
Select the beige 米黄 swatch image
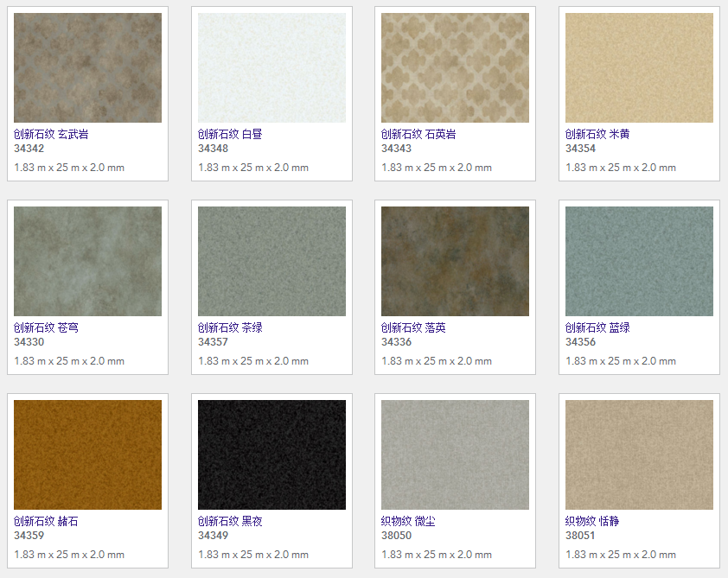(x=639, y=67)
